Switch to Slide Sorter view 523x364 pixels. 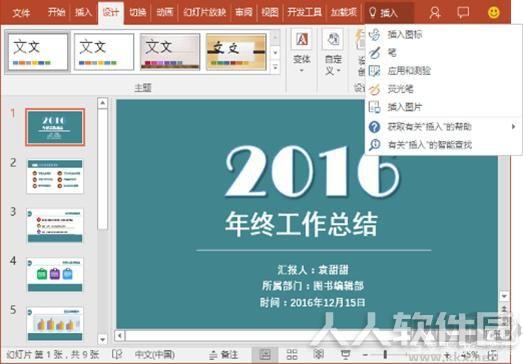[x=292, y=354]
